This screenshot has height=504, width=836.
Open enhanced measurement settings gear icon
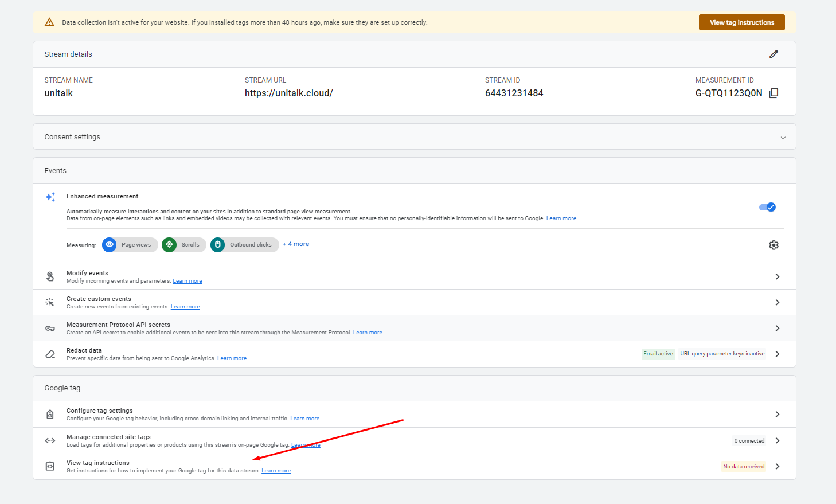(x=774, y=245)
